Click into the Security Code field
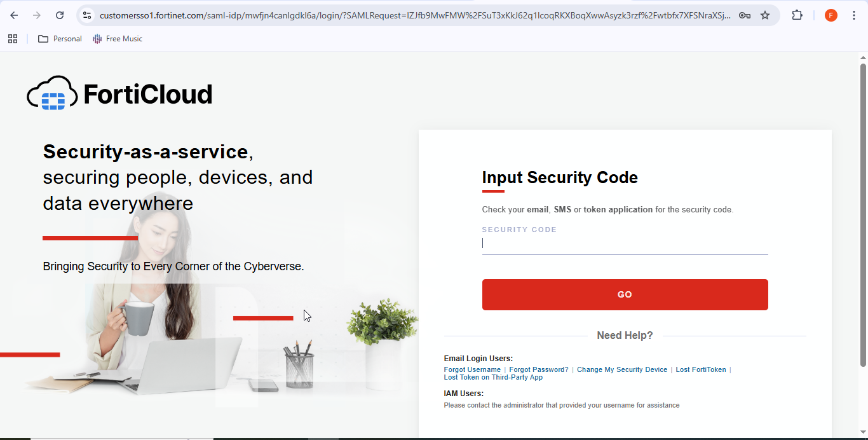 625,244
